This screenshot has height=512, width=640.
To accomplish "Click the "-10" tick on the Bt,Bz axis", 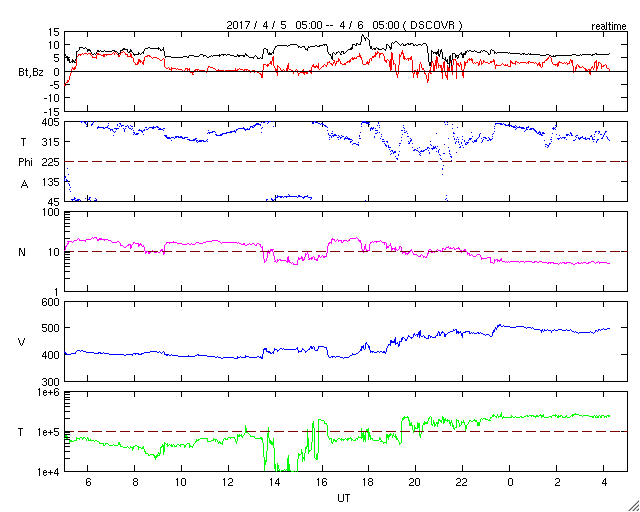I will point(51,98).
